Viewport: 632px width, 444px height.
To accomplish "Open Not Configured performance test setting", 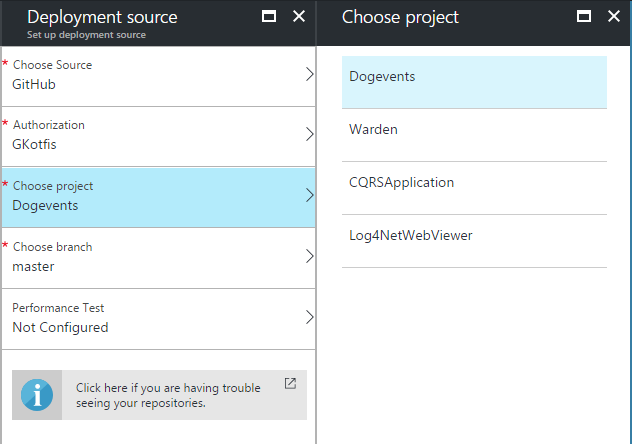I will tap(60, 327).
